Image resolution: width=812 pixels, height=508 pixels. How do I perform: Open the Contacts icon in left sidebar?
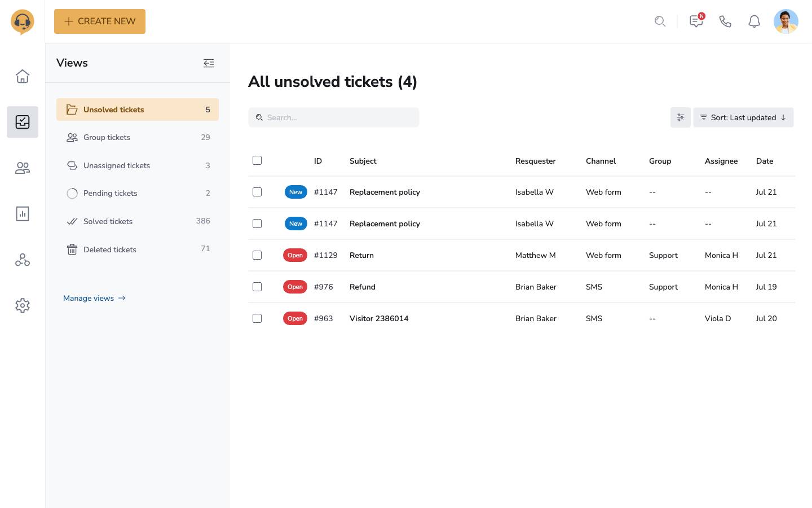(23, 168)
